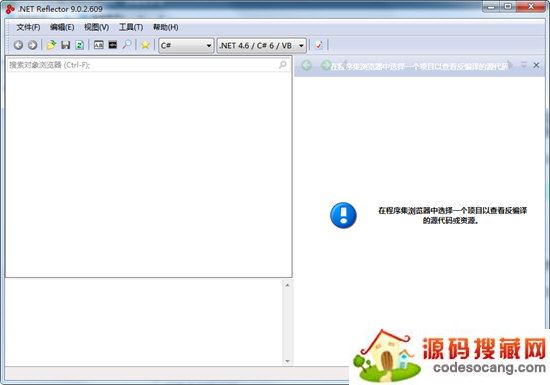Image resolution: width=550 pixels, height=385 pixels.
Task: Click the red checkmark document icon
Action: click(319, 45)
